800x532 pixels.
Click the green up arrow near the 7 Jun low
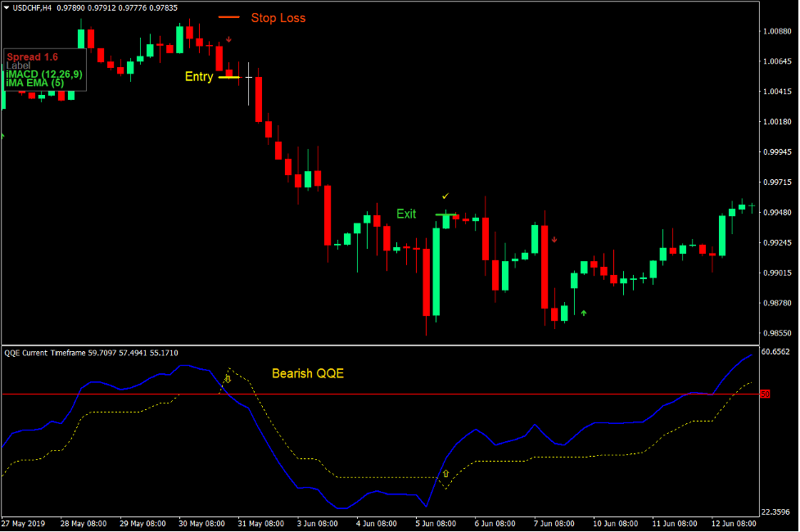coord(583,313)
